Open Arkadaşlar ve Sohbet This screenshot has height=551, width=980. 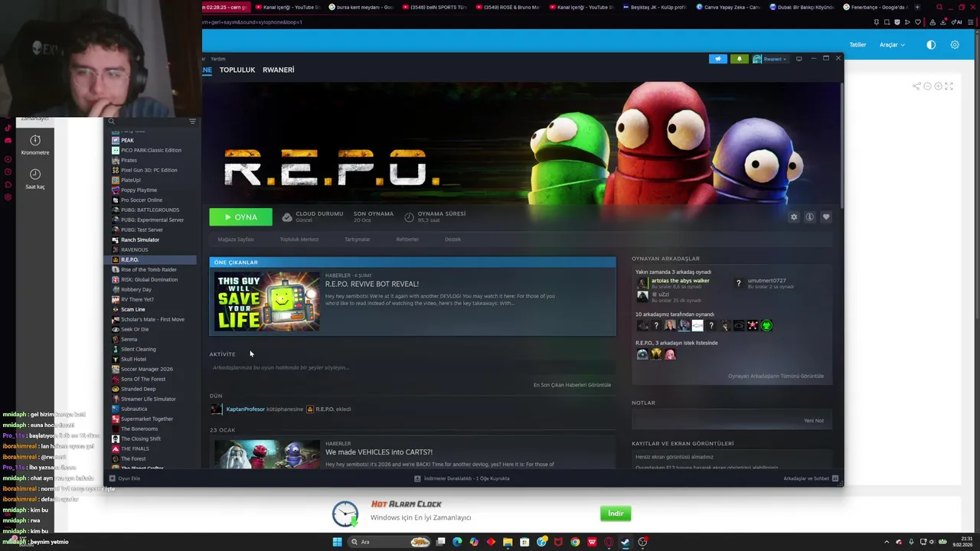[811, 478]
